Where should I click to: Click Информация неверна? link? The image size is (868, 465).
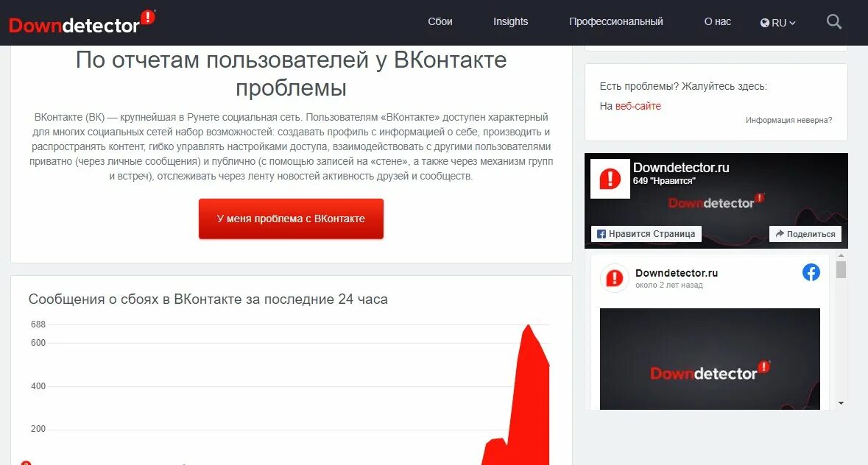click(788, 120)
